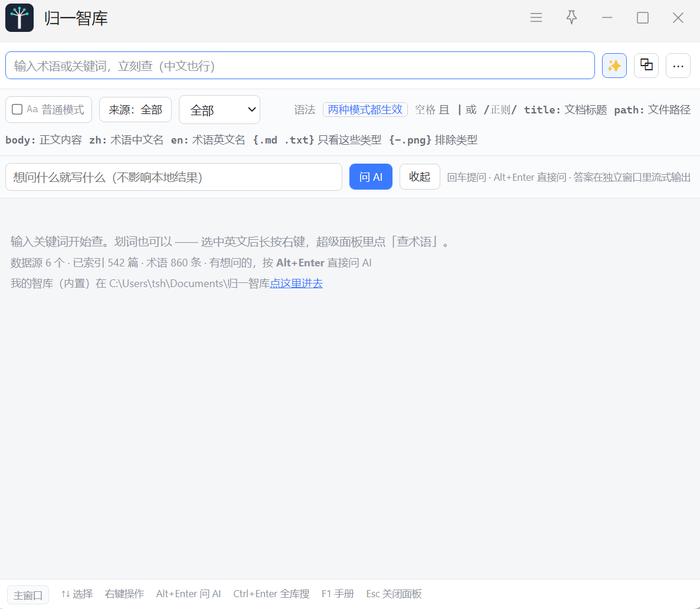Focus the term search input field

[300, 66]
